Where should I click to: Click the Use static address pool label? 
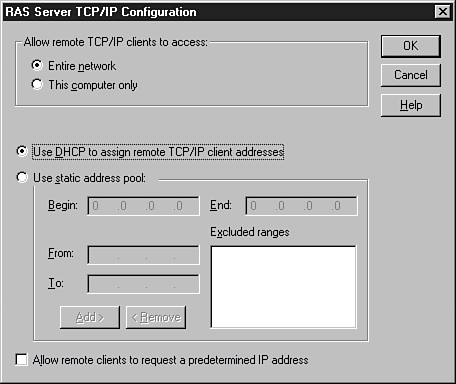[x=89, y=178]
